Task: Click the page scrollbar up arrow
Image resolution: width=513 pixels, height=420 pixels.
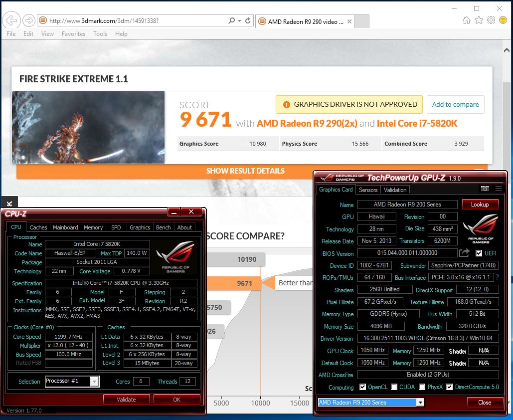Action: (507, 50)
